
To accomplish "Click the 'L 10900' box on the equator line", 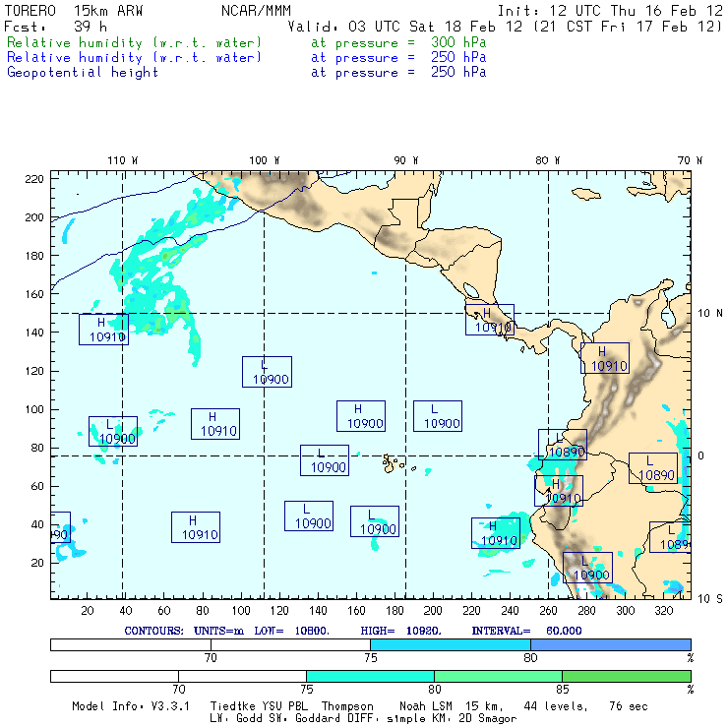I will point(325,460).
